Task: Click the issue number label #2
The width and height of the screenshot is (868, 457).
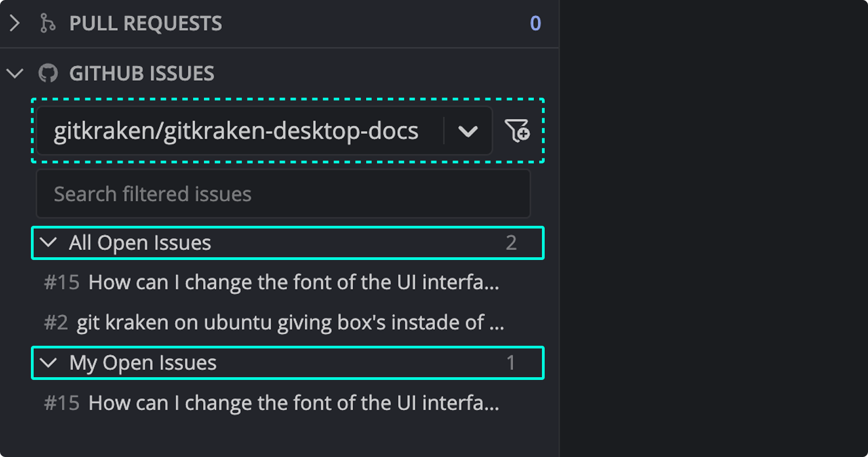Action: 56,322
